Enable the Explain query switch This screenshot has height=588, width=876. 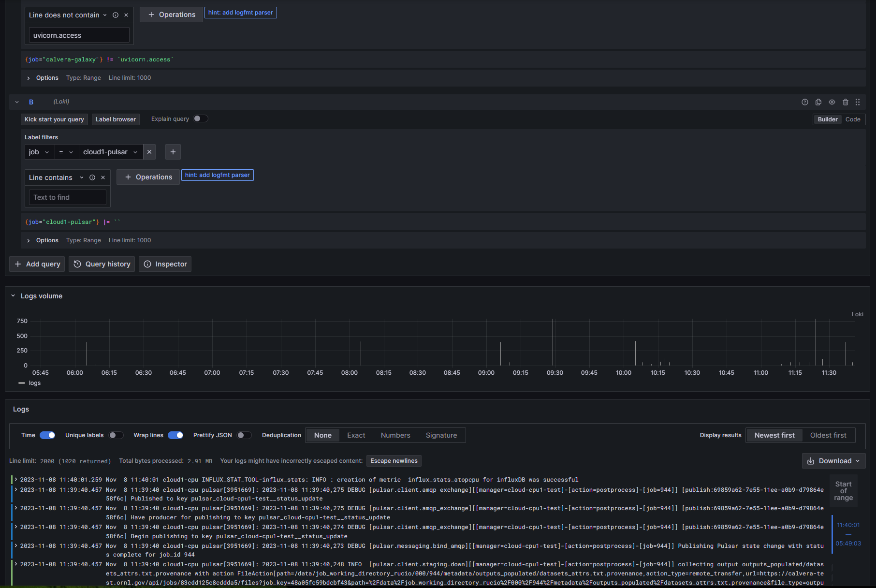200,119
